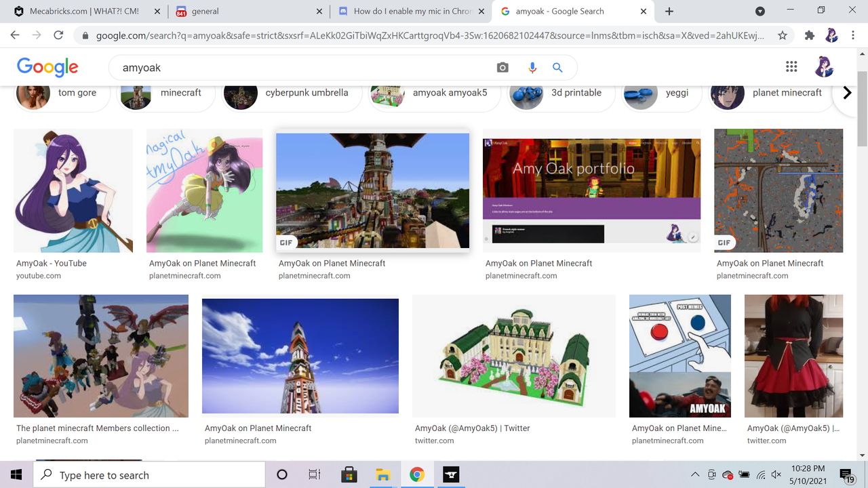Open notification center with 19 badge

tap(846, 474)
